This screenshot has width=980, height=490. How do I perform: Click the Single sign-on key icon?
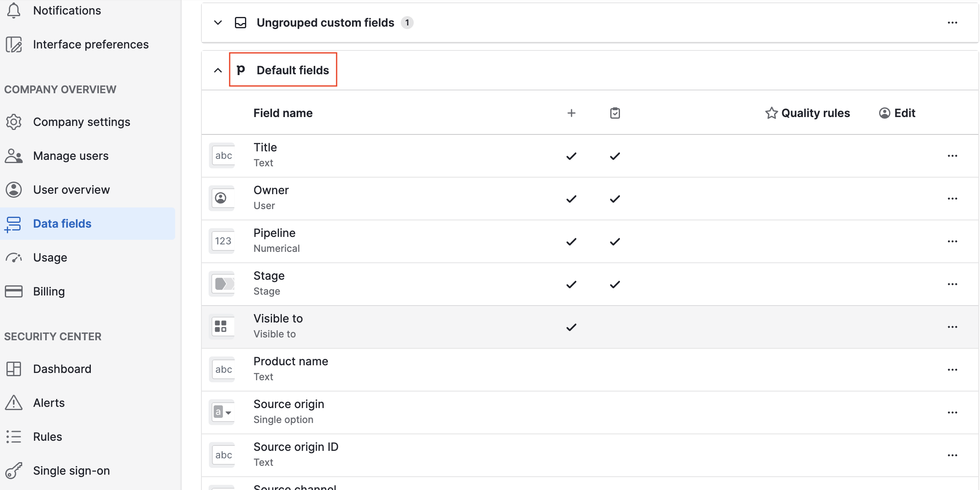[14, 471]
